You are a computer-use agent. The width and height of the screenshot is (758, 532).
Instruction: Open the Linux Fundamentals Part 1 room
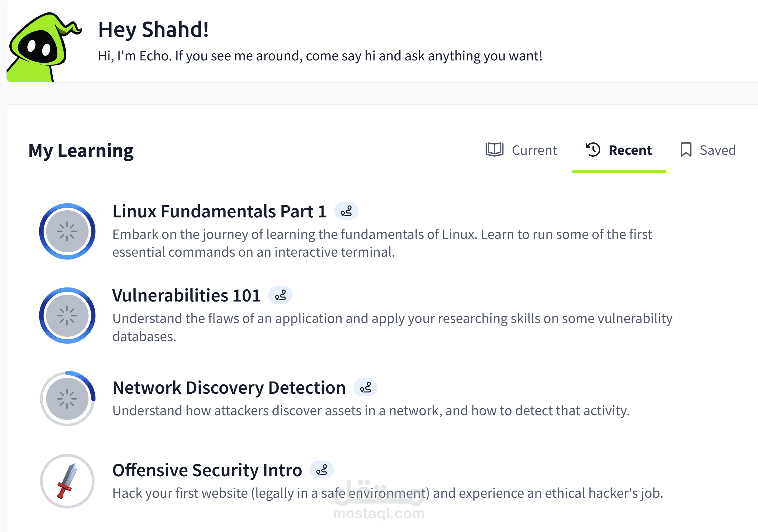click(219, 211)
